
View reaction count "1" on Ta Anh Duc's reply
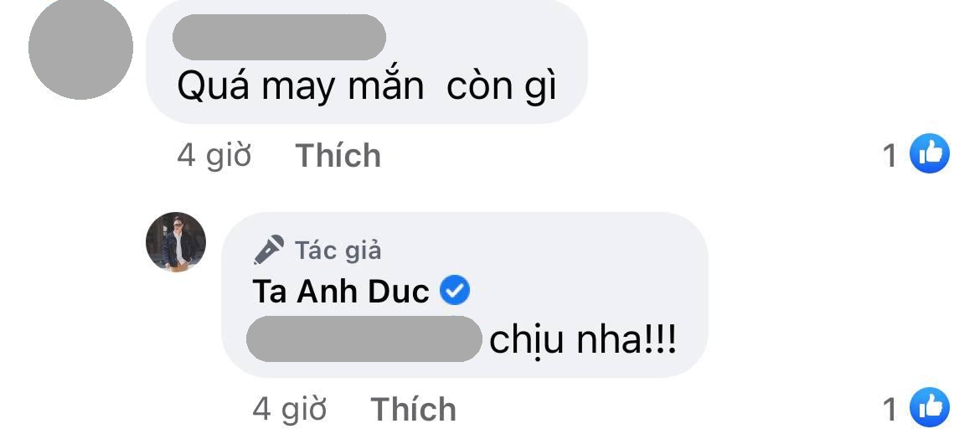[890, 410]
